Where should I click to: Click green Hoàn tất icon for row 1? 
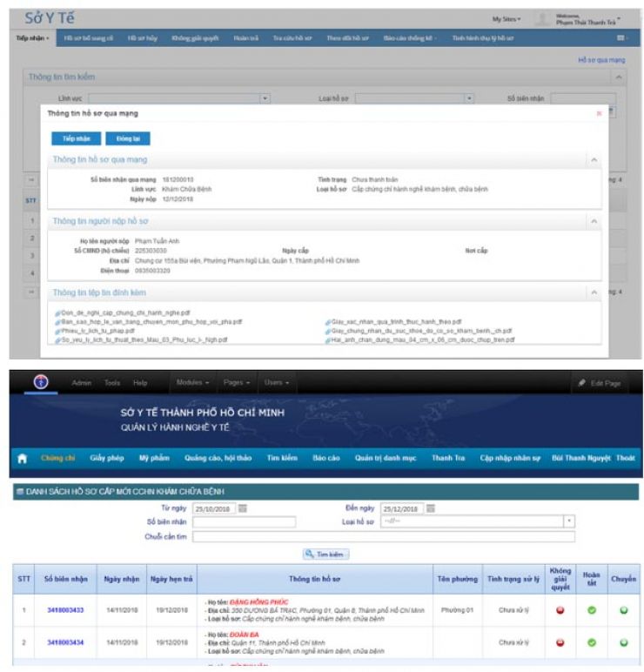point(592,609)
